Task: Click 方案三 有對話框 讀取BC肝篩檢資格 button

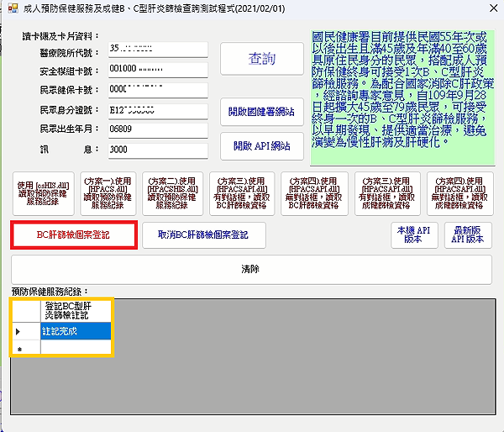Action: point(244,193)
